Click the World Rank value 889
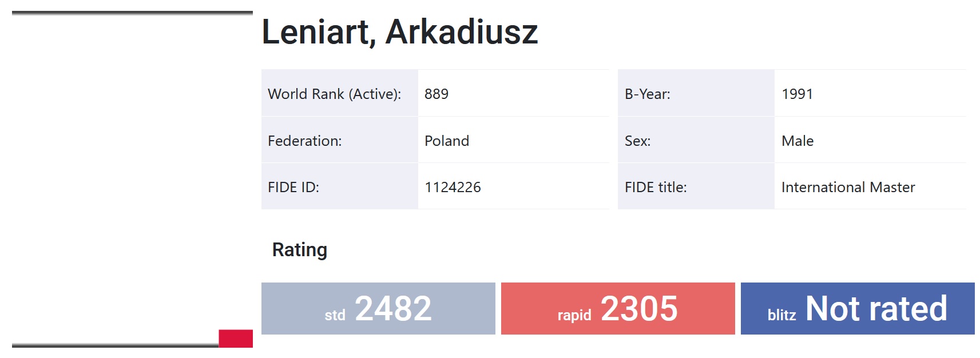The height and width of the screenshot is (358, 980). [437, 94]
